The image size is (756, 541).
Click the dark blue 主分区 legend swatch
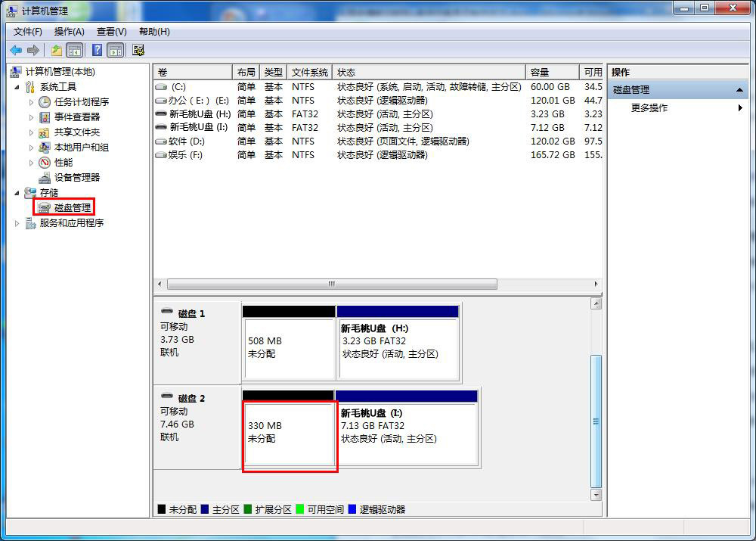205,510
